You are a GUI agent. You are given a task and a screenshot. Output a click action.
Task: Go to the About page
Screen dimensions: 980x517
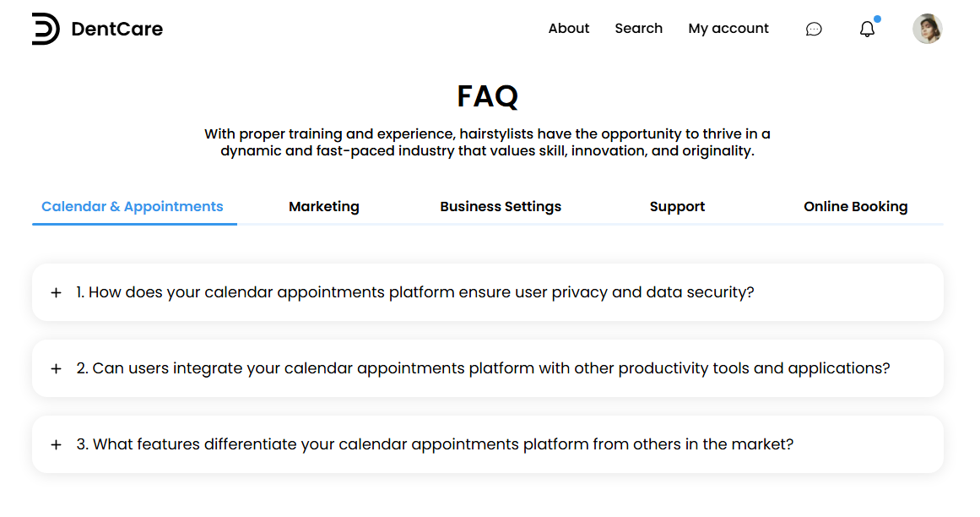[x=569, y=29]
